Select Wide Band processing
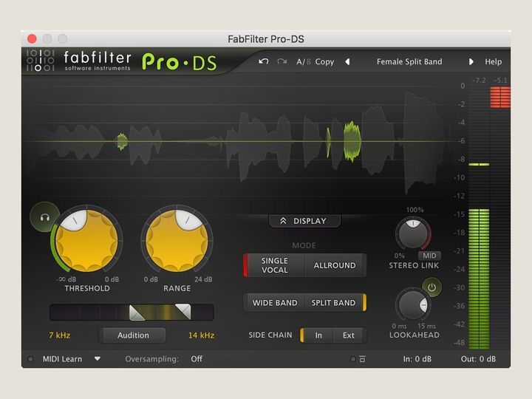Viewport: 532px width, 399px height. pos(274,303)
